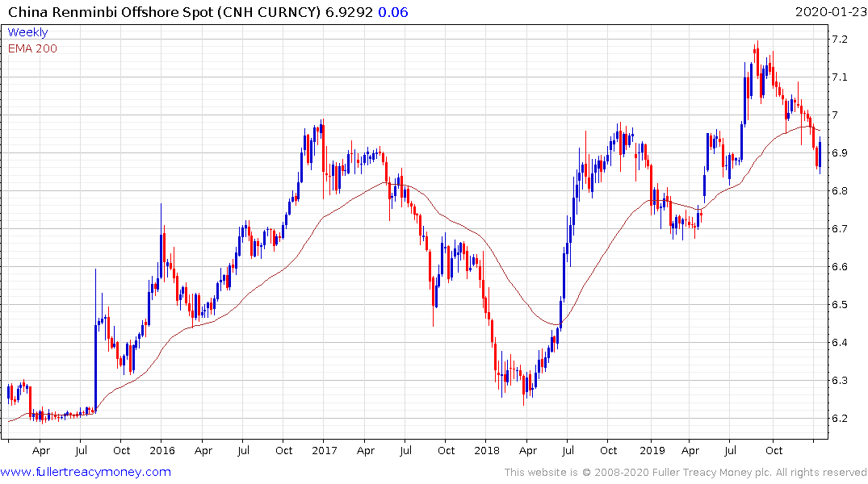Click the 7.2 price axis label
The height and width of the screenshot is (484, 868).
click(839, 39)
